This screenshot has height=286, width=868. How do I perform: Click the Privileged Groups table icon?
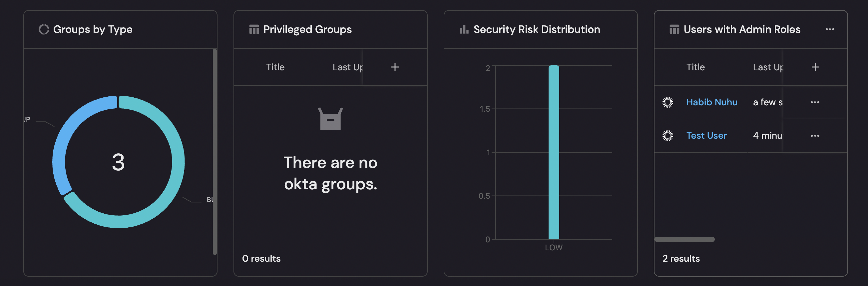pyautogui.click(x=254, y=30)
